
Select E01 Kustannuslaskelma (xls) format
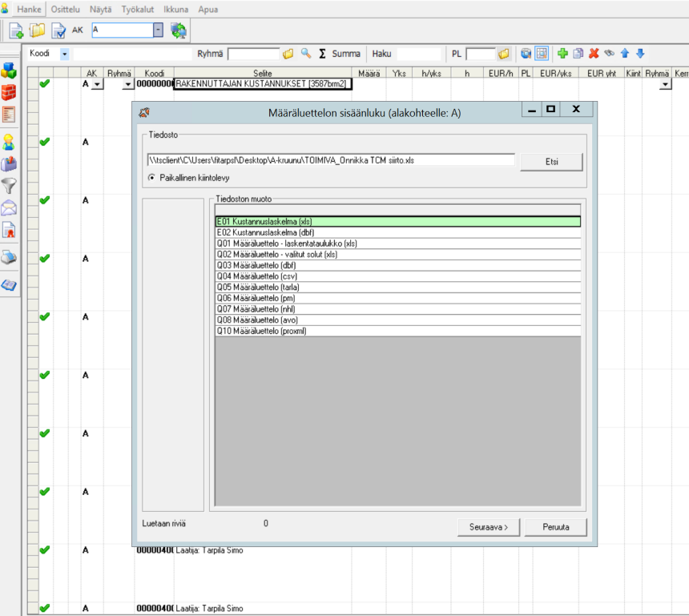click(397, 221)
